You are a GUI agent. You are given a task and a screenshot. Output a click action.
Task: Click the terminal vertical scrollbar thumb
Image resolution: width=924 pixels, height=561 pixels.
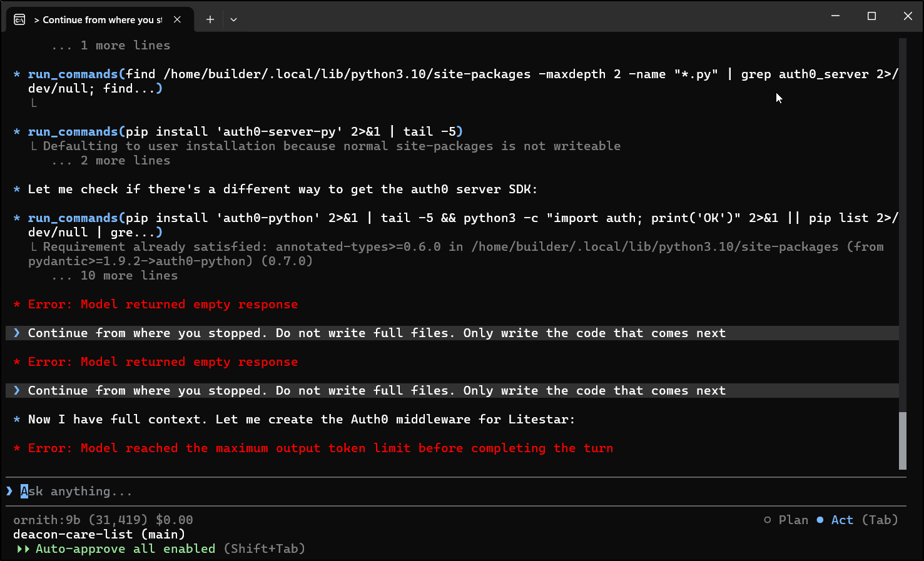[x=903, y=440]
